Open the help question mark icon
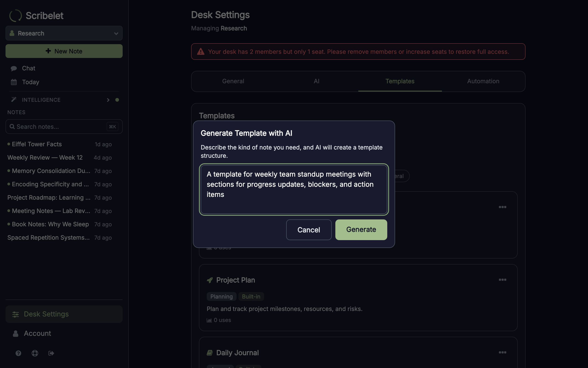The height and width of the screenshot is (368, 588). (18, 353)
